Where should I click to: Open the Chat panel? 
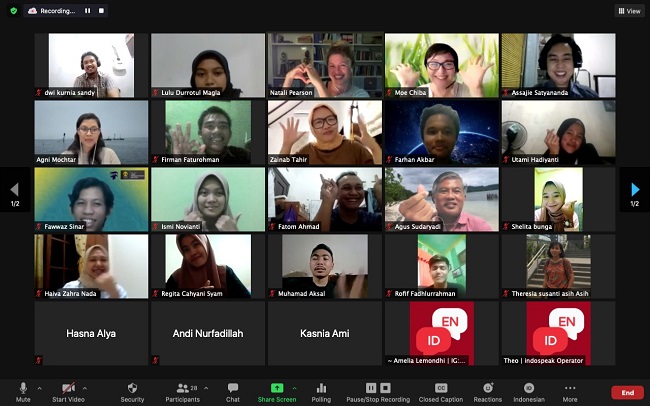[x=232, y=390]
